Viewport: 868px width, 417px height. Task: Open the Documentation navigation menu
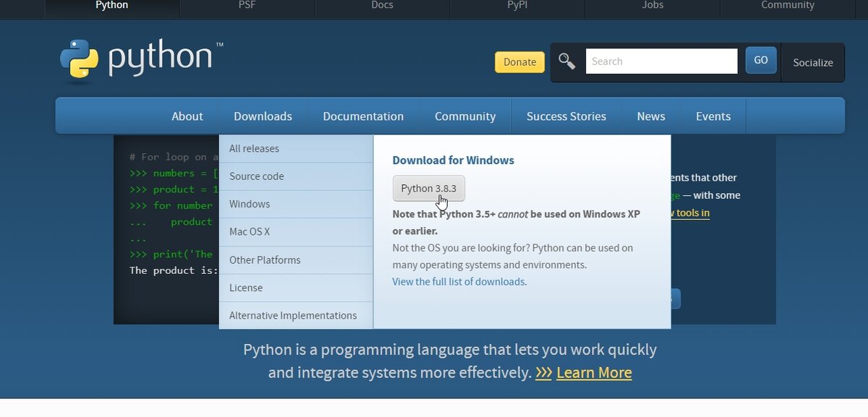point(363,116)
